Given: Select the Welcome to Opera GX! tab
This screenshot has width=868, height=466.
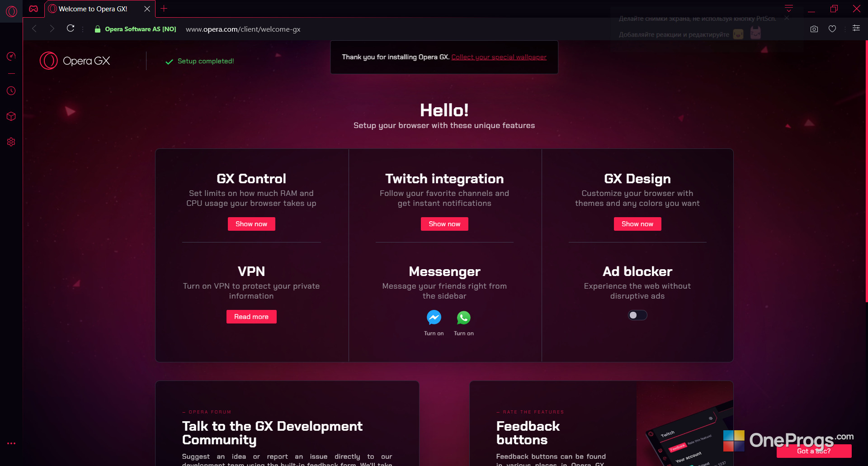Looking at the screenshot, I should point(99,9).
